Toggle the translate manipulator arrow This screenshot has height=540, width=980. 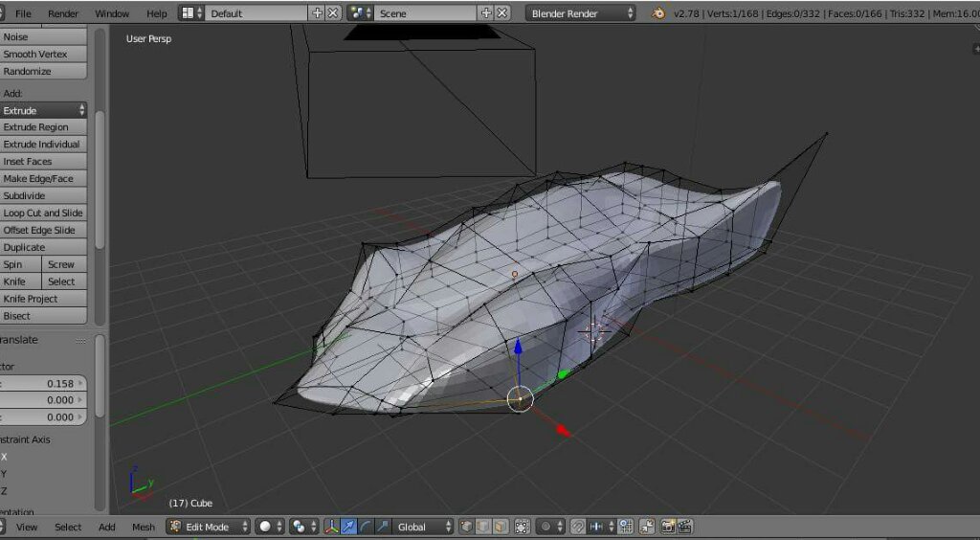point(348,527)
